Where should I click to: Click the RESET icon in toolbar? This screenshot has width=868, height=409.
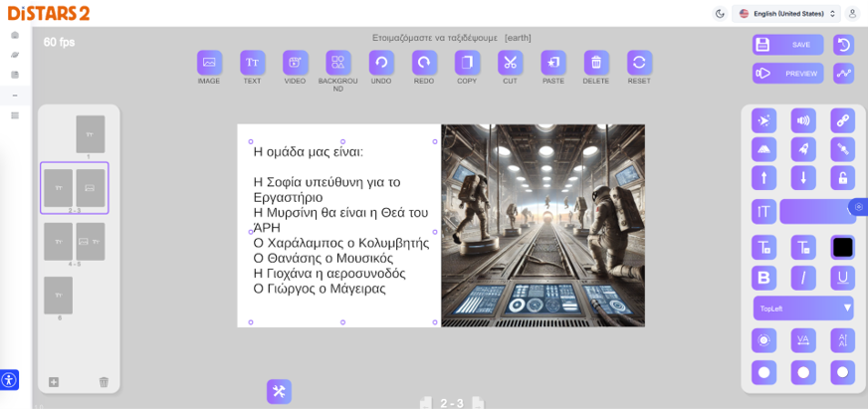pyautogui.click(x=639, y=62)
